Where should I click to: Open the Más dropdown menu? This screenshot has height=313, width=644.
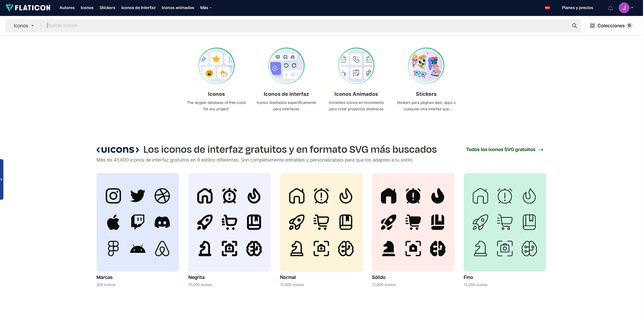(x=206, y=7)
